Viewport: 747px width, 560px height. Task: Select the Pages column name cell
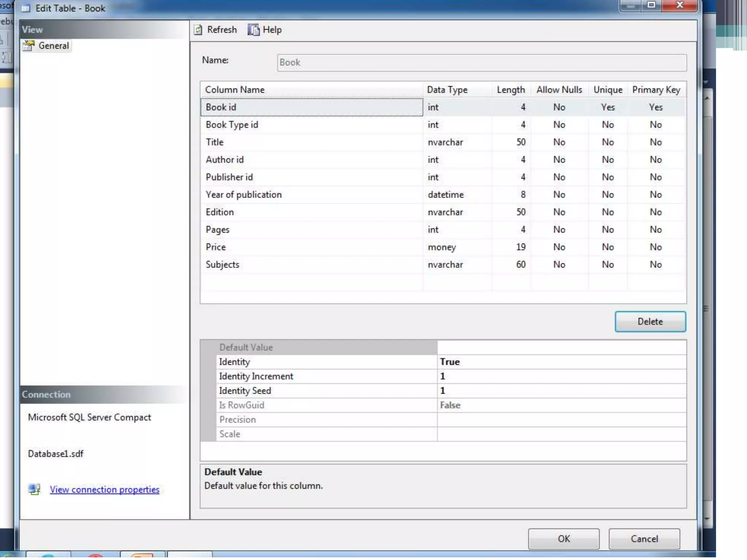click(x=312, y=230)
